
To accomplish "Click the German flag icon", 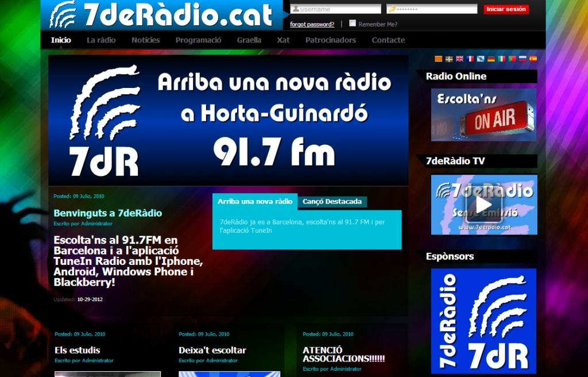I will (491, 59).
